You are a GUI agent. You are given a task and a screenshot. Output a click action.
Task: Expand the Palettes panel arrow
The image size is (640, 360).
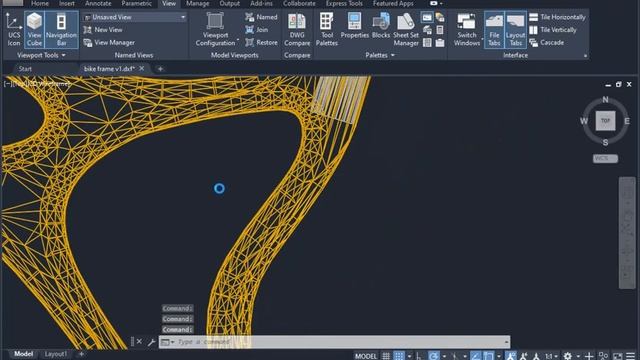pyautogui.click(x=393, y=55)
